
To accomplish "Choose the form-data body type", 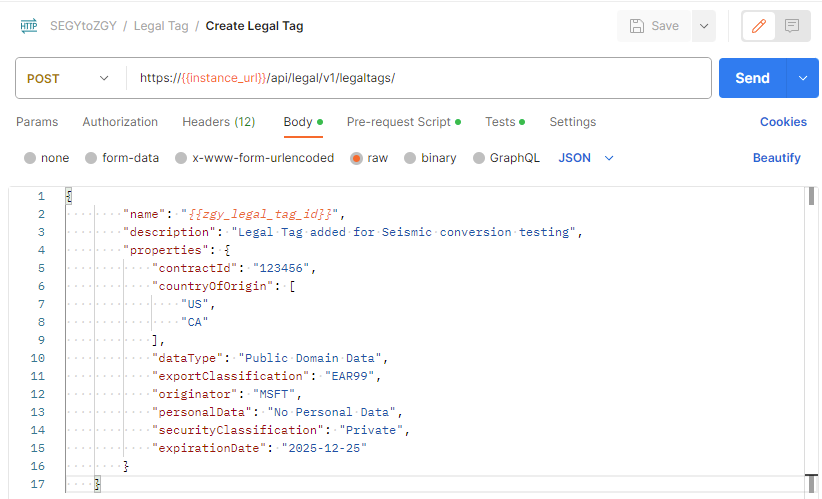I will tap(91, 158).
